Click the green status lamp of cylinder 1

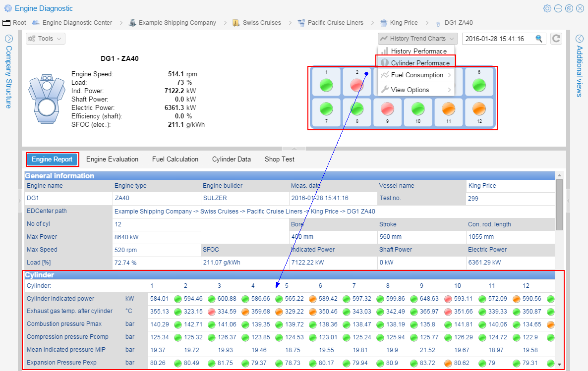pos(326,85)
